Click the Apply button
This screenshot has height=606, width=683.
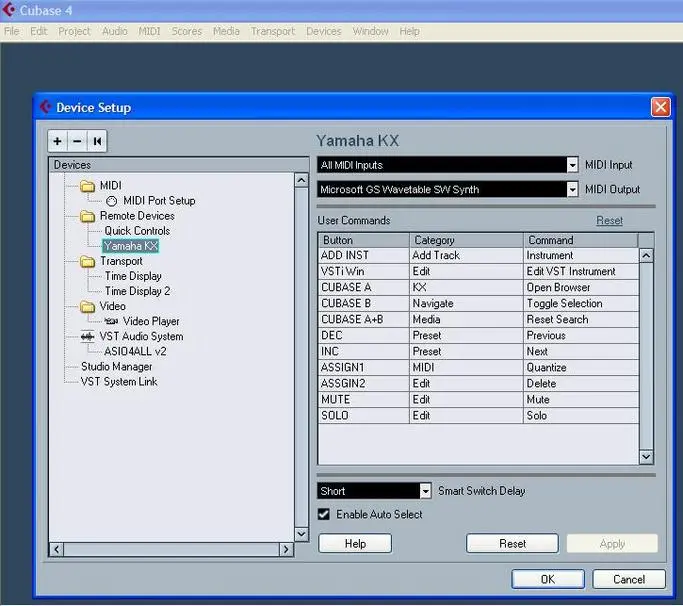(612, 543)
